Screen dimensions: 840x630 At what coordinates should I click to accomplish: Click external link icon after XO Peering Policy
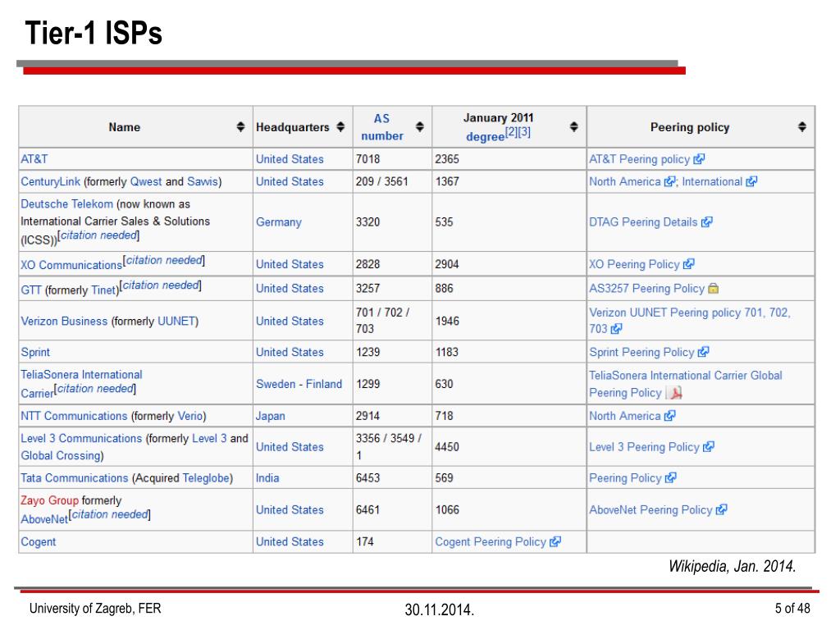[x=688, y=264]
